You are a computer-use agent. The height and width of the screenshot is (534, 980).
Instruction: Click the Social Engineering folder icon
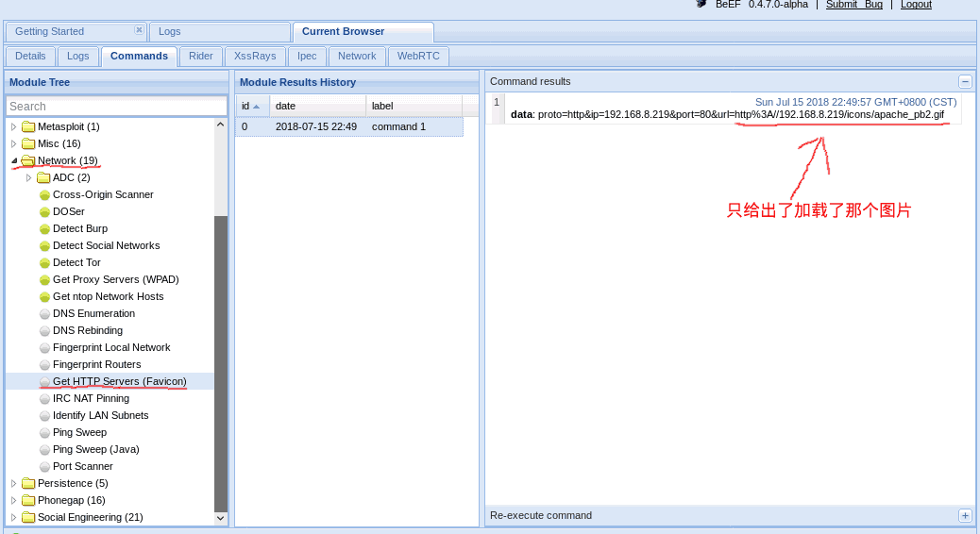pyautogui.click(x=28, y=517)
